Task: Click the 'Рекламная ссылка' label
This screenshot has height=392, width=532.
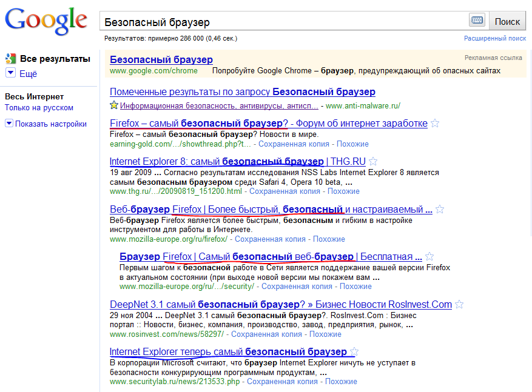Action: [493, 58]
